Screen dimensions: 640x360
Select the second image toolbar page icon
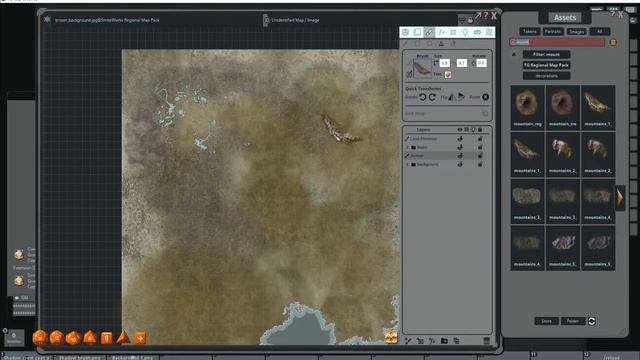pos(417,32)
